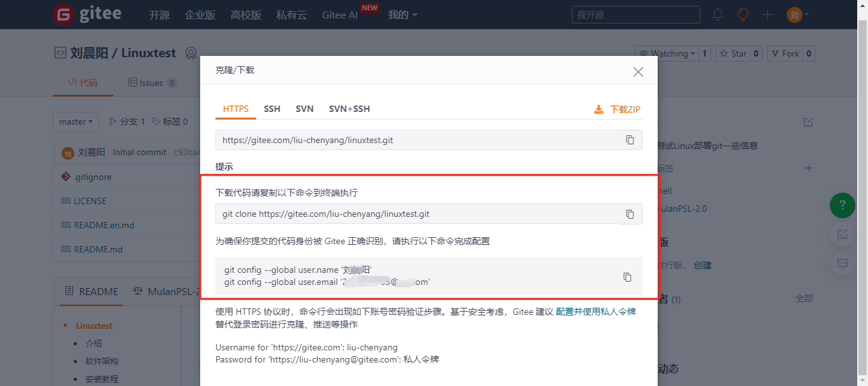Click the Gitee logo

point(87,15)
